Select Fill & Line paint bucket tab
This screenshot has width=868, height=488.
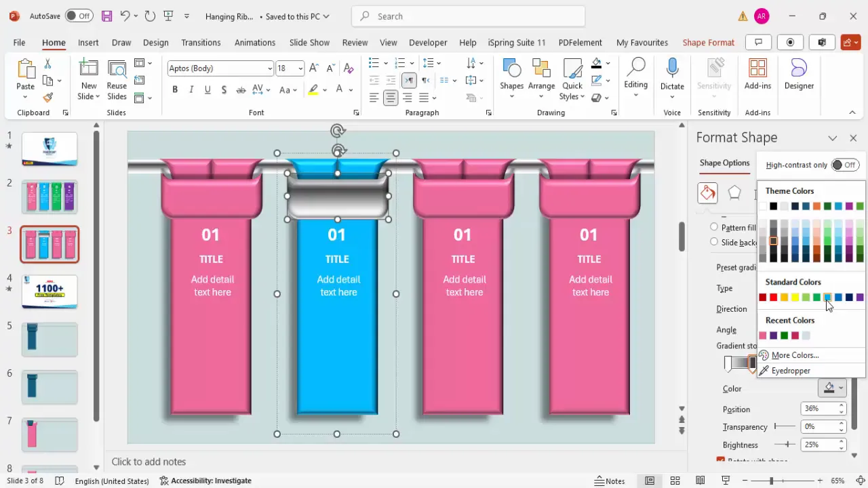[707, 193]
